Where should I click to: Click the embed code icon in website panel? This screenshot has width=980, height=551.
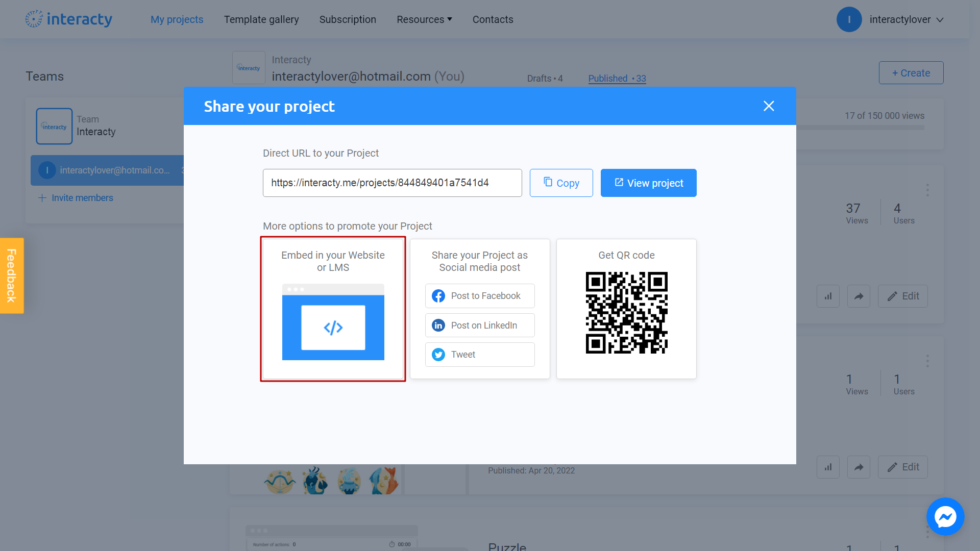[332, 328]
